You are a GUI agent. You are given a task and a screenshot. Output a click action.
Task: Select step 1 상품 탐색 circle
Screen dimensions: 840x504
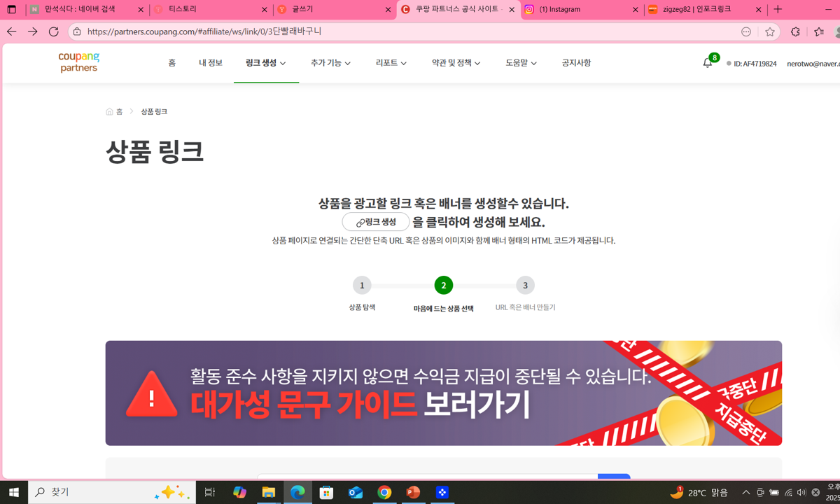coord(362,286)
